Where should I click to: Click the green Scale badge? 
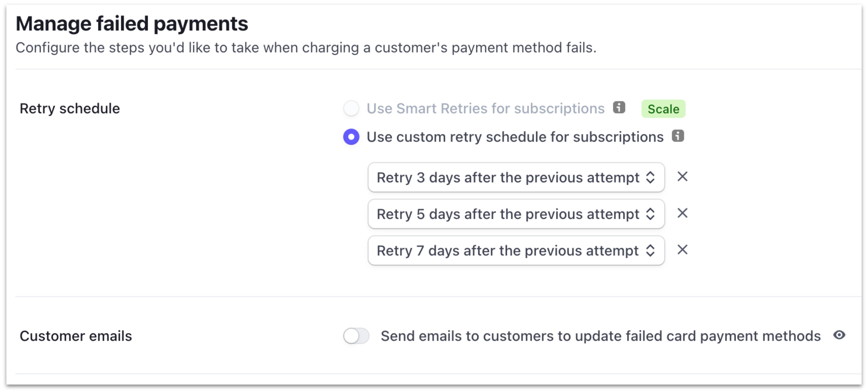(x=663, y=109)
